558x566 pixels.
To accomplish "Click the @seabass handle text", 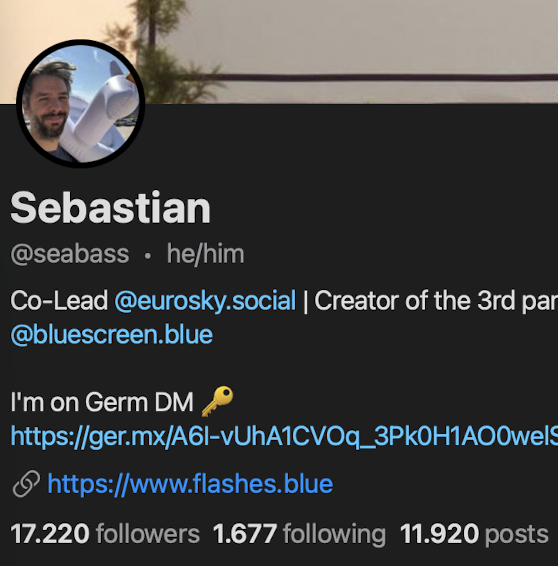I will click(70, 254).
